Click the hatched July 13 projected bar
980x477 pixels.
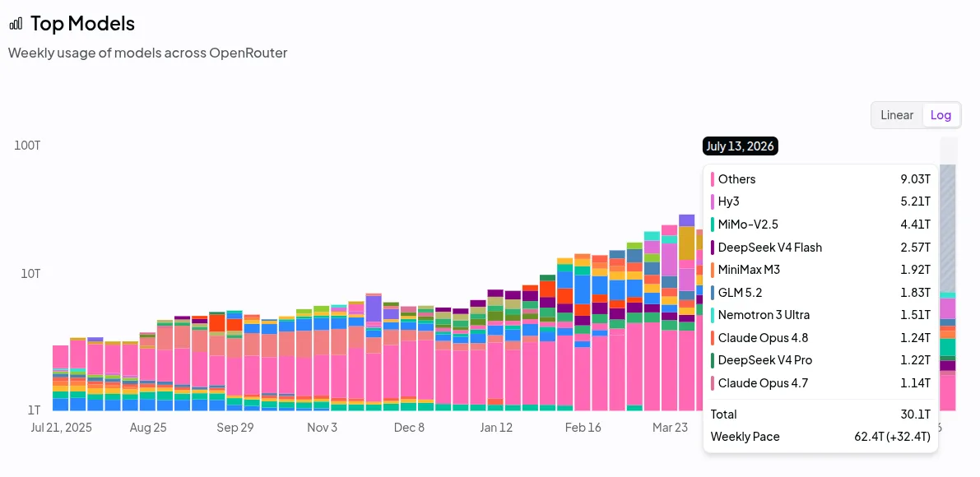[x=948, y=228]
